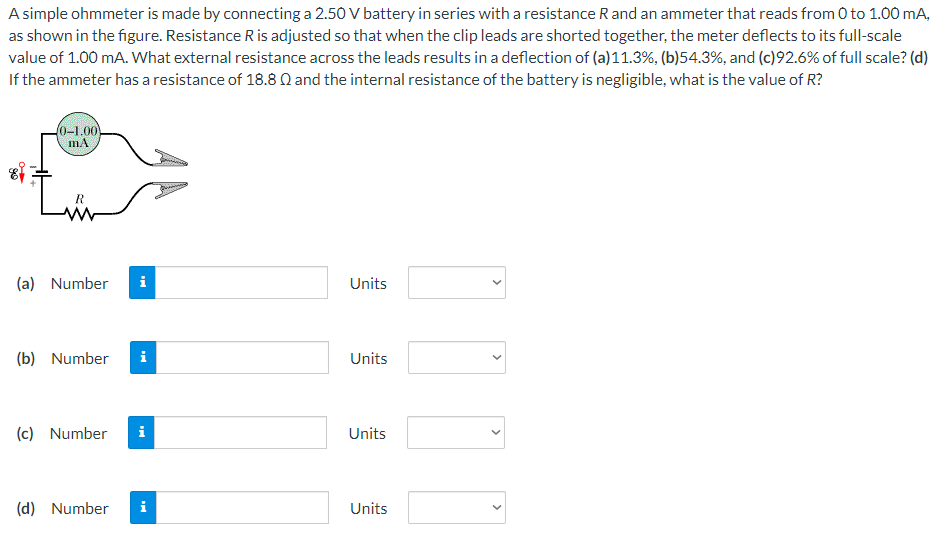Screen dimensions: 943x545
Task: Click the Units label next to part (a)
Action: [x=368, y=283]
